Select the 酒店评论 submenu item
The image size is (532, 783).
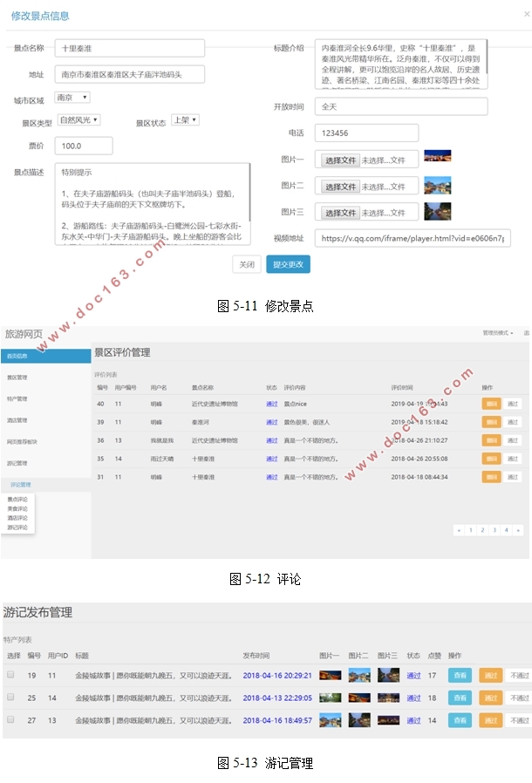pyautogui.click(x=17, y=518)
